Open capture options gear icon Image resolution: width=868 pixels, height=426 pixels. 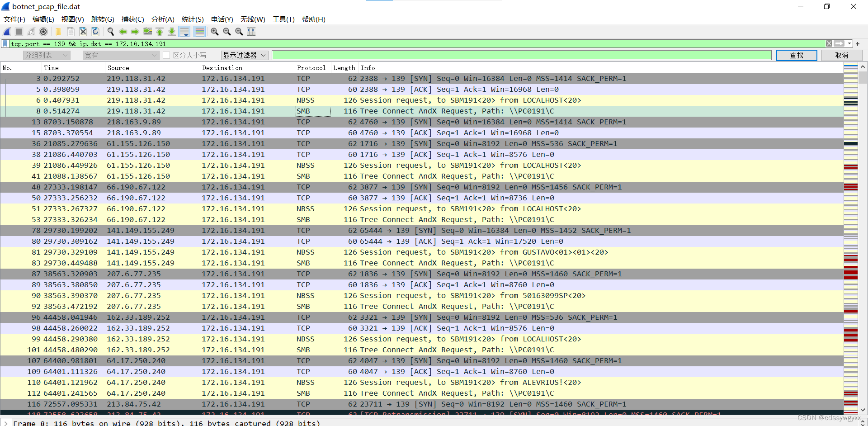pos(43,32)
